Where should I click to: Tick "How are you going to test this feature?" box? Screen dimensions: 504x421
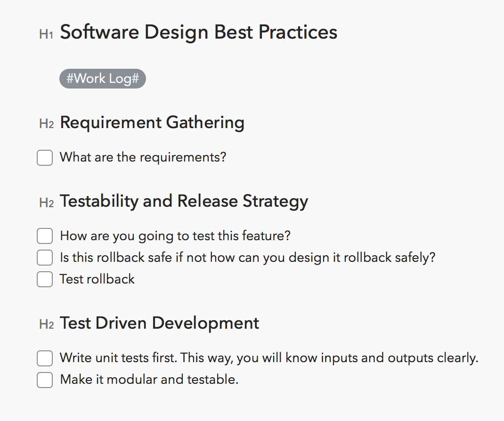pos(45,236)
